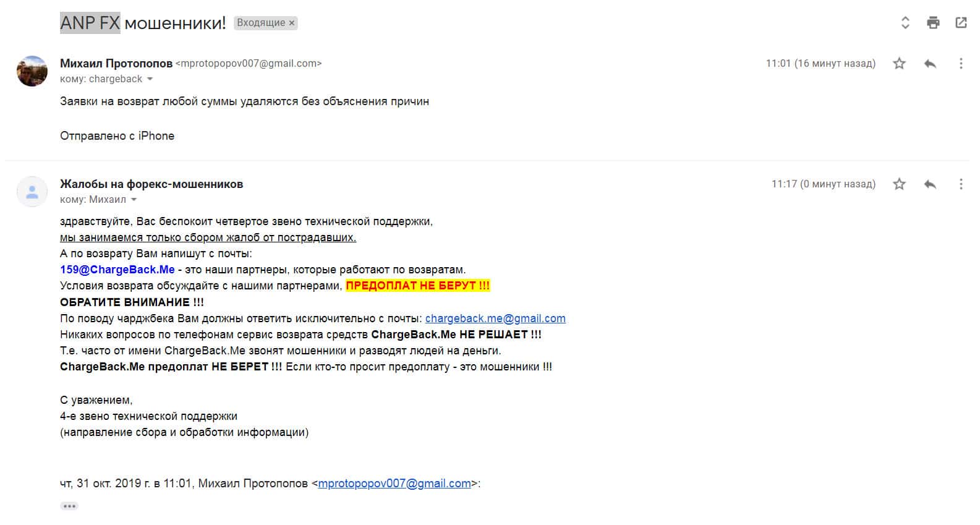Show recipient details for 'кому: Михаил'
The image size is (980, 525).
click(134, 200)
